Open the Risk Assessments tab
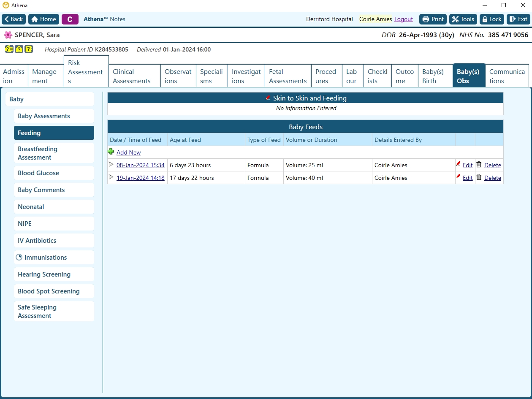 click(x=86, y=71)
